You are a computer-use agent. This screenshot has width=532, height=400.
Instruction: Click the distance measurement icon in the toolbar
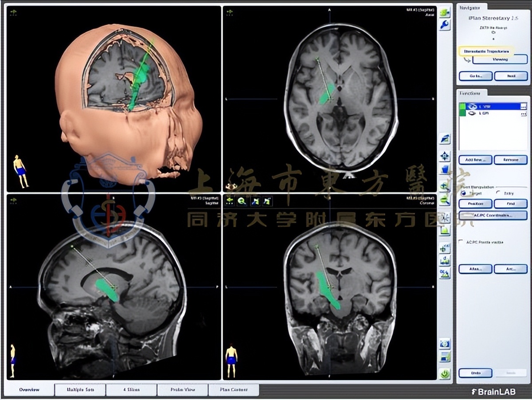(445, 261)
